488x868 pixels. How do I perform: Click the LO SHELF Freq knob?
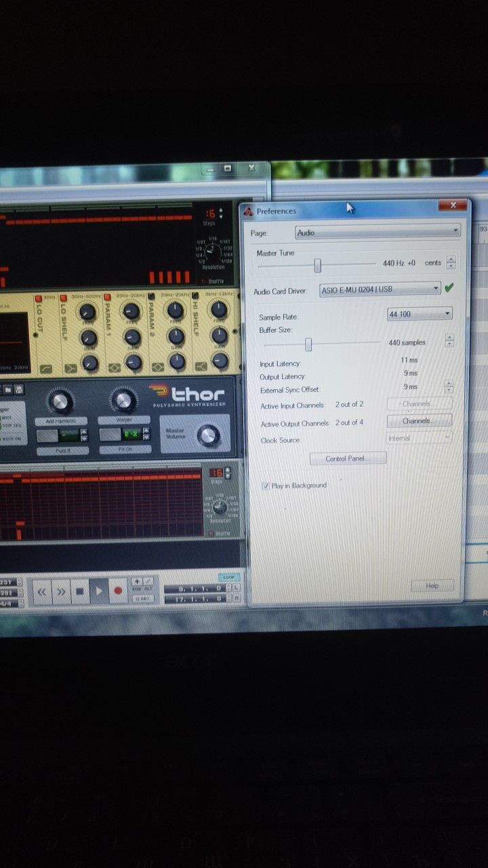click(x=87, y=312)
